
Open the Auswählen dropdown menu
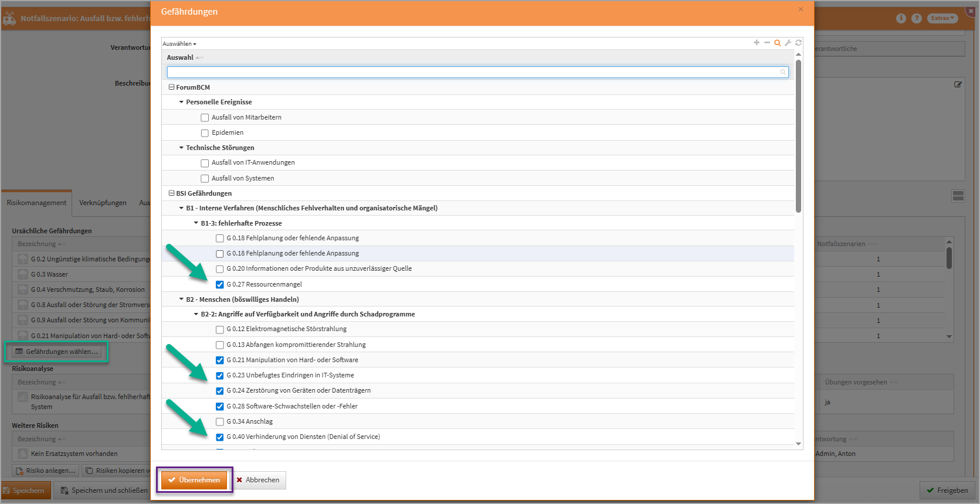tap(179, 44)
